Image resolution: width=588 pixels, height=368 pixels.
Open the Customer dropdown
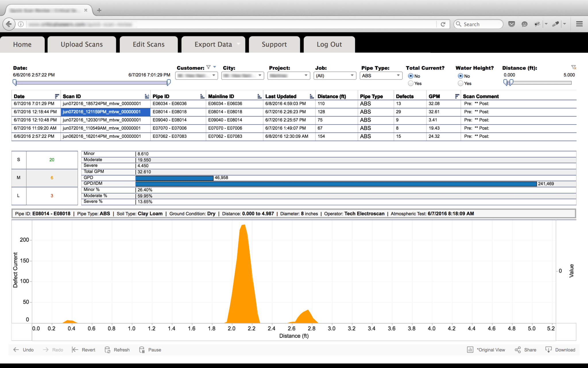pyautogui.click(x=196, y=76)
